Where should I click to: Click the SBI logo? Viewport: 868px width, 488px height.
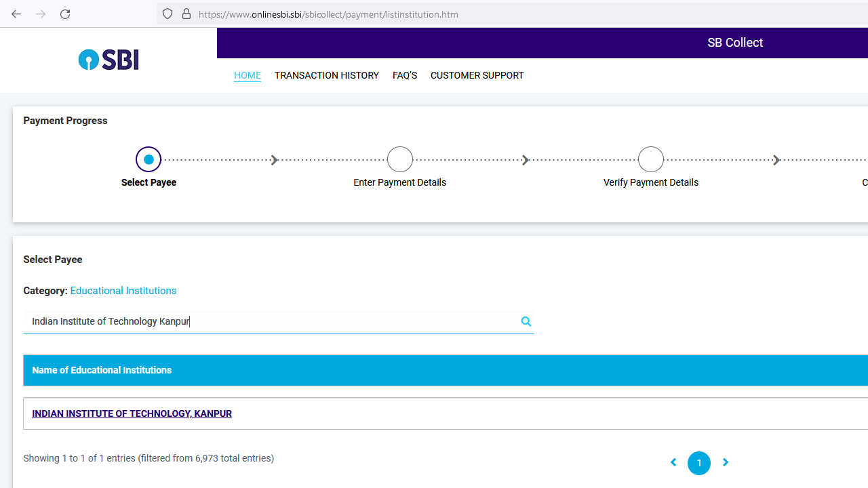pos(108,60)
